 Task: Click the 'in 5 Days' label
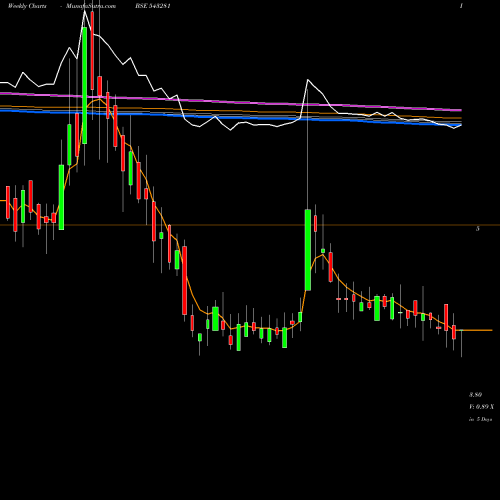pyautogui.click(x=481, y=419)
